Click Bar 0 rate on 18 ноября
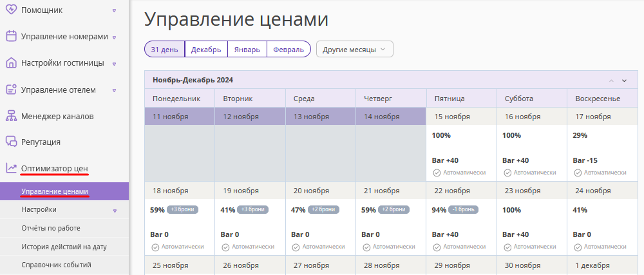Screen dimensions: 644x275 tap(159, 235)
